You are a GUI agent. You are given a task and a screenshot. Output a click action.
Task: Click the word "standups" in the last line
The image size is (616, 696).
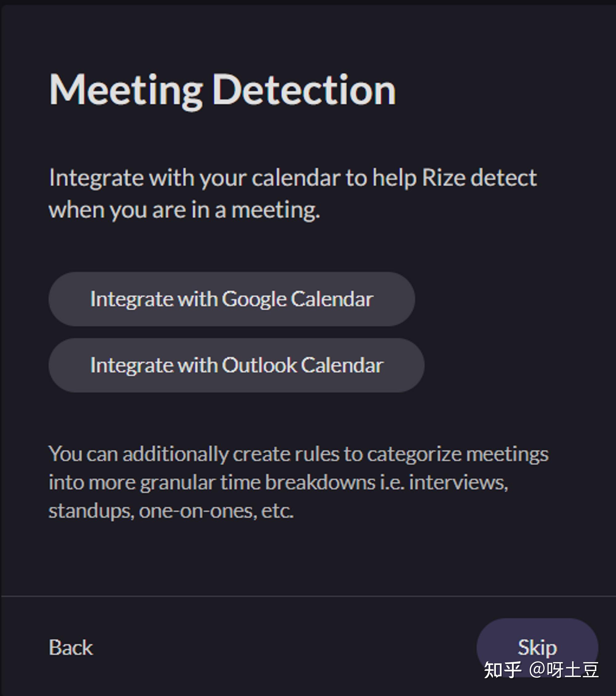click(x=91, y=511)
